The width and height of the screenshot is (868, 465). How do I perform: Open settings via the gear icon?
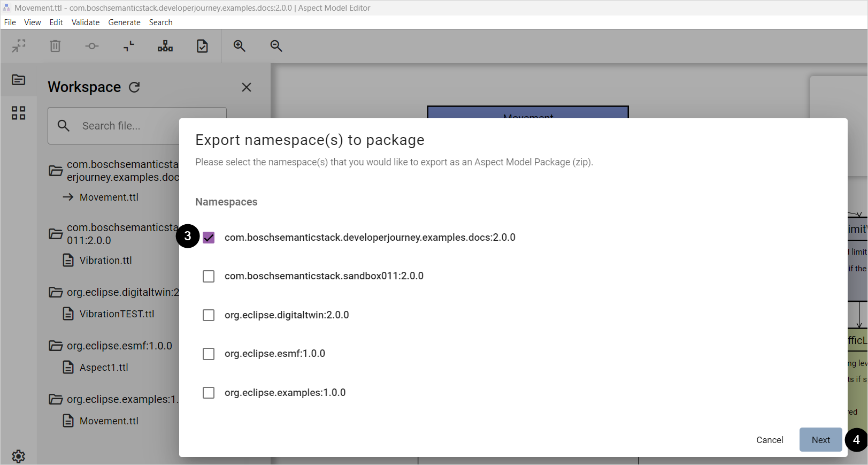tap(19, 456)
